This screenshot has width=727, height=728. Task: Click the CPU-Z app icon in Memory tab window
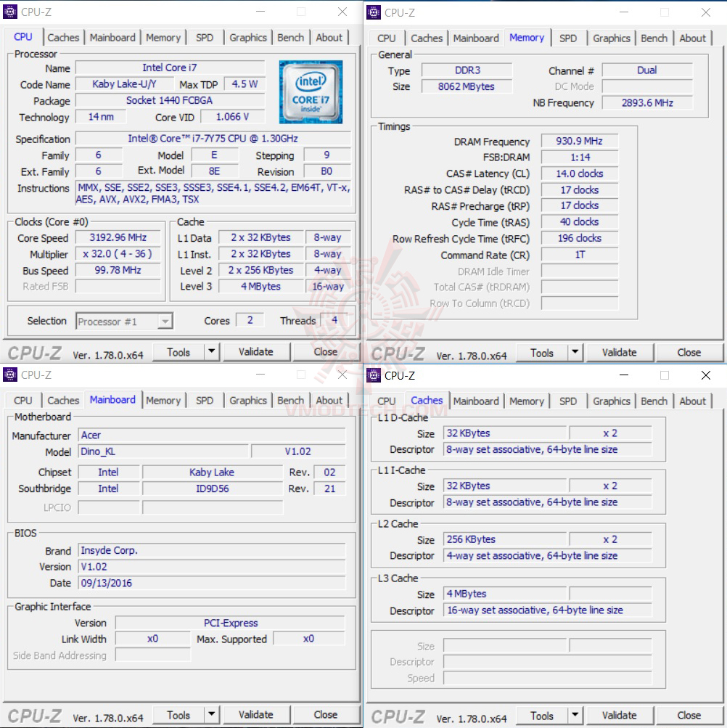click(374, 12)
